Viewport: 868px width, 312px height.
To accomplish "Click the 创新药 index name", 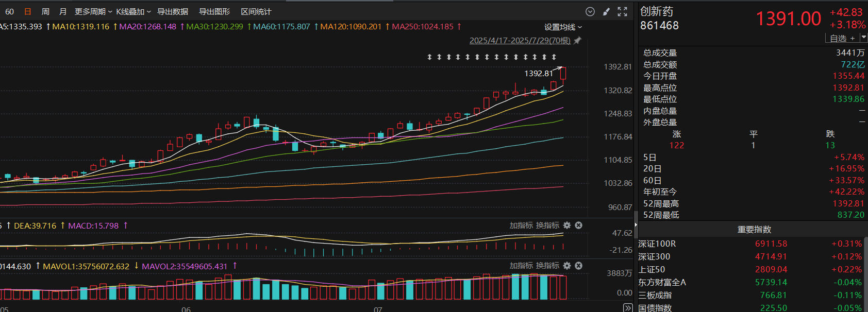I will 657,11.
